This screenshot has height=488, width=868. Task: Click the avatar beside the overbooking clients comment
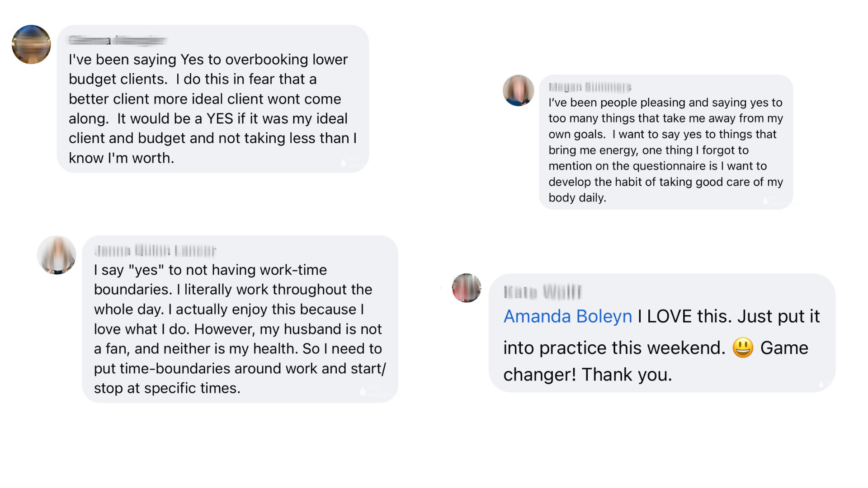[31, 44]
